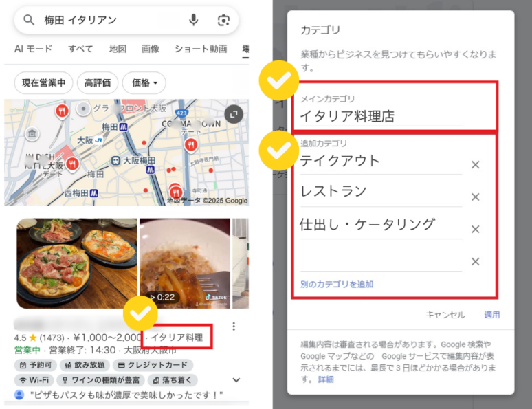Click the voice search microphone icon
The image size is (532, 409).
tap(193, 20)
